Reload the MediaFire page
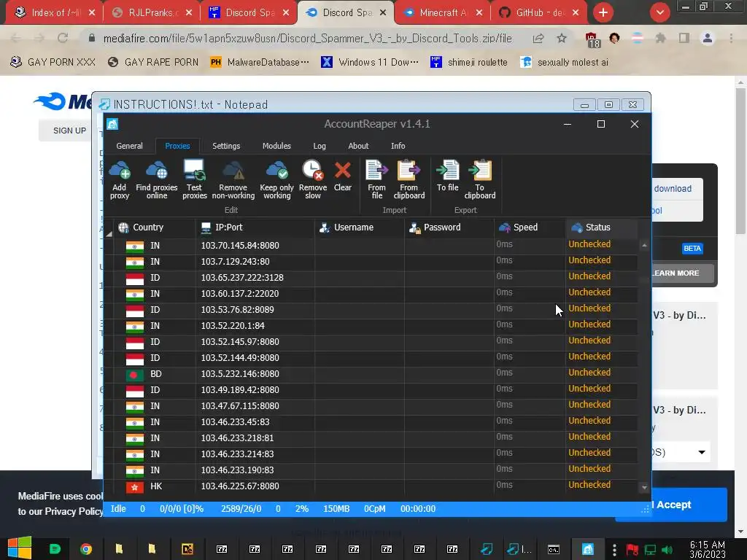 point(63,38)
